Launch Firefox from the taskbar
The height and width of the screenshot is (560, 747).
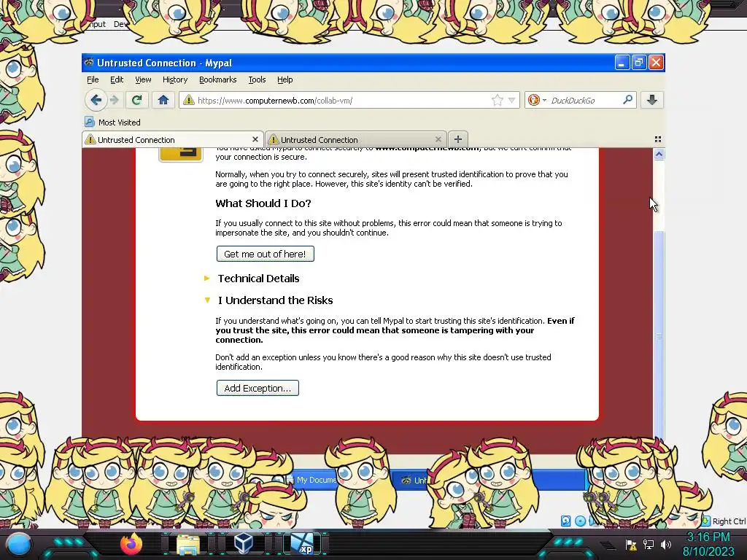131,544
